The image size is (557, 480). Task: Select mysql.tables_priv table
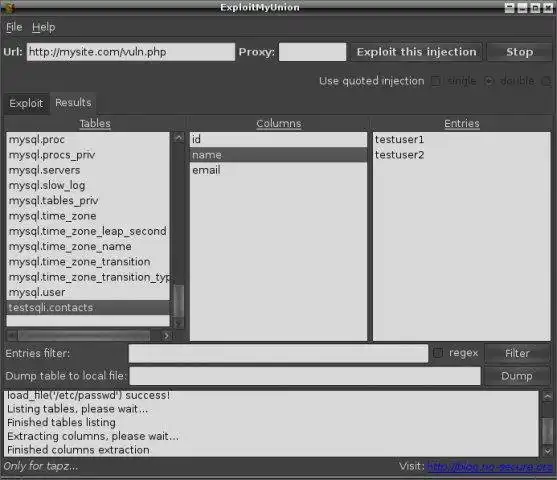88,201
